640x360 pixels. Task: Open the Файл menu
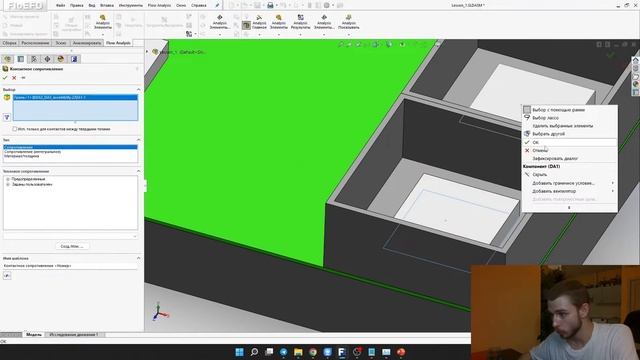tap(60, 5)
